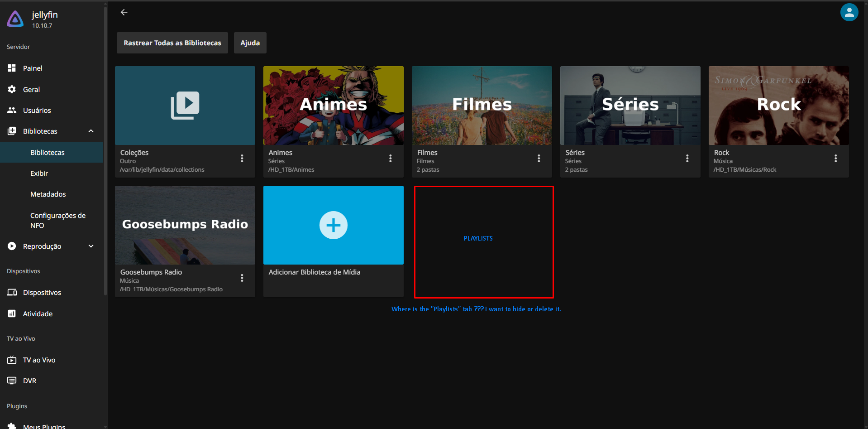
Task: Collapse the Bibliotecas sidebar section
Action: point(91,131)
